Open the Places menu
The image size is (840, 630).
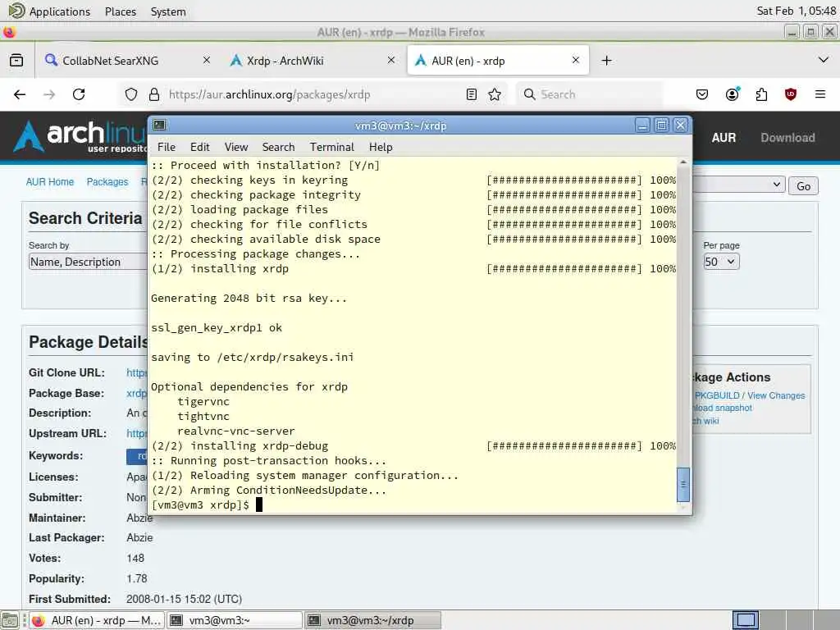[121, 11]
